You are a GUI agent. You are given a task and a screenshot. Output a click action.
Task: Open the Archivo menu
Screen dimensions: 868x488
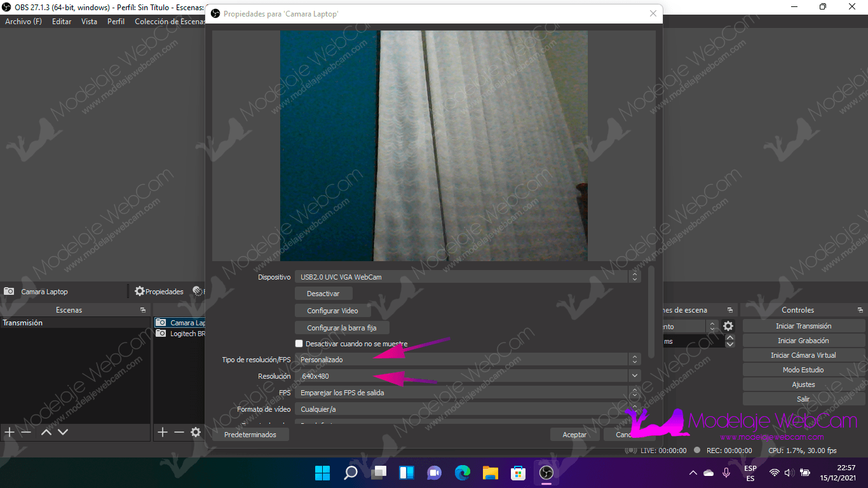[24, 22]
